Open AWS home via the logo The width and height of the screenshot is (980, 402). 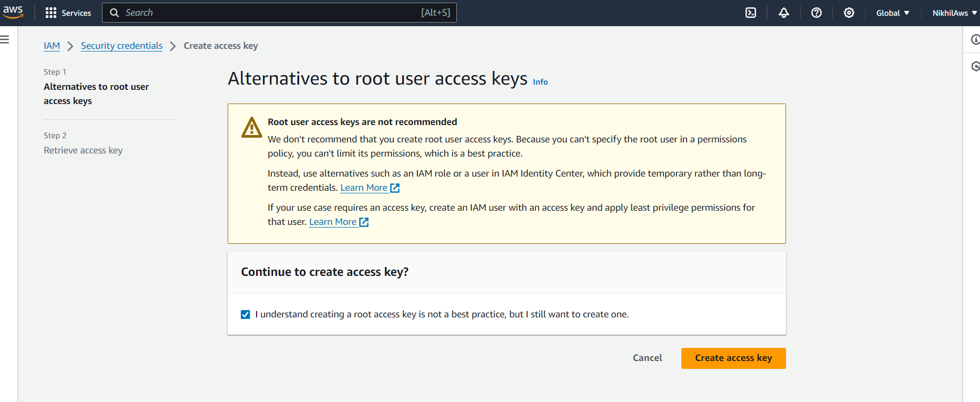[13, 13]
